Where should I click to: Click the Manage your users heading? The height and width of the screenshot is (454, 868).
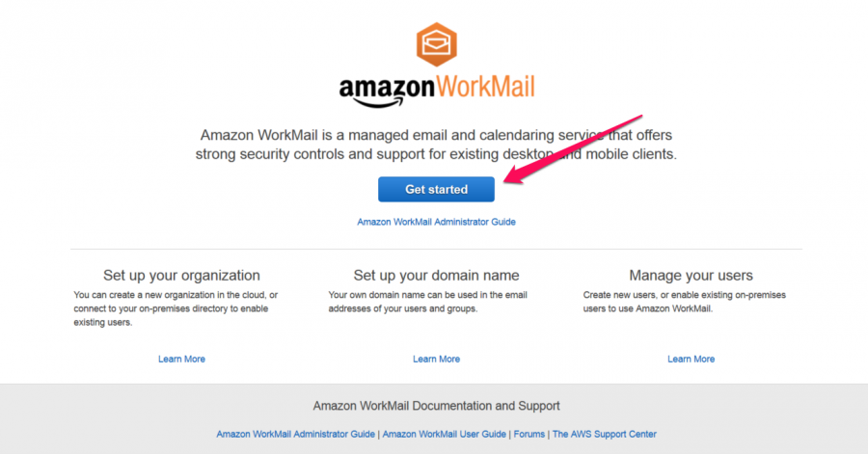pyautogui.click(x=691, y=276)
